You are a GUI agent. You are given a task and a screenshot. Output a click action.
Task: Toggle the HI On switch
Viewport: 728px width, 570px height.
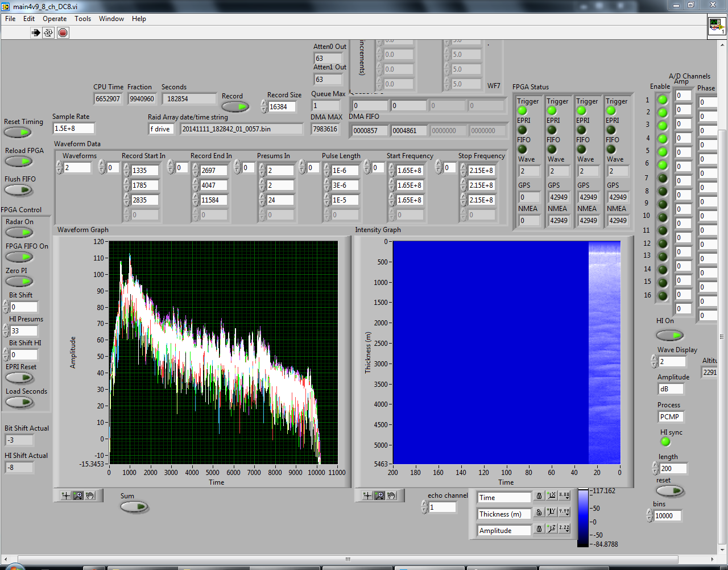(x=669, y=335)
